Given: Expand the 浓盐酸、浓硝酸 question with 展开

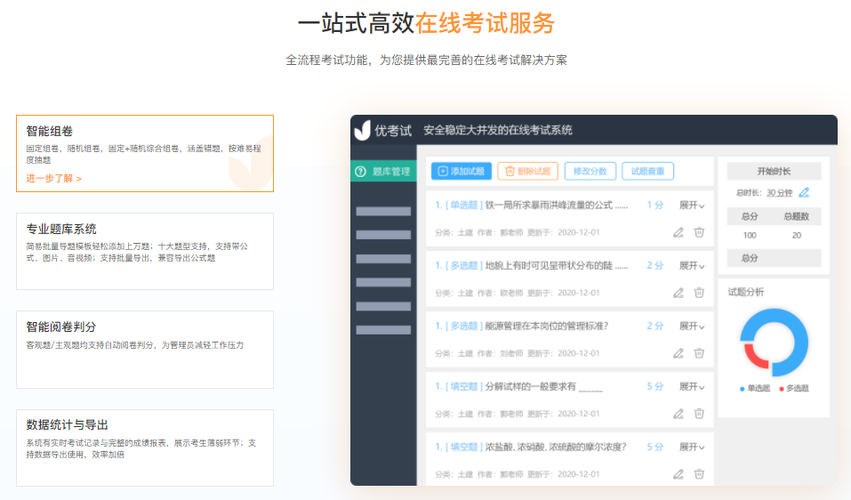Looking at the screenshot, I should tap(692, 447).
